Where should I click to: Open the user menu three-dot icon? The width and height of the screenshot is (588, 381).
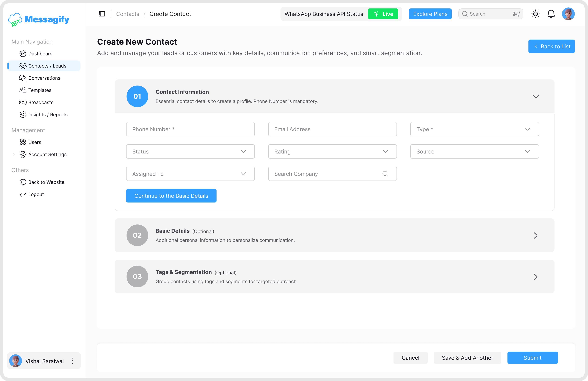pos(72,361)
